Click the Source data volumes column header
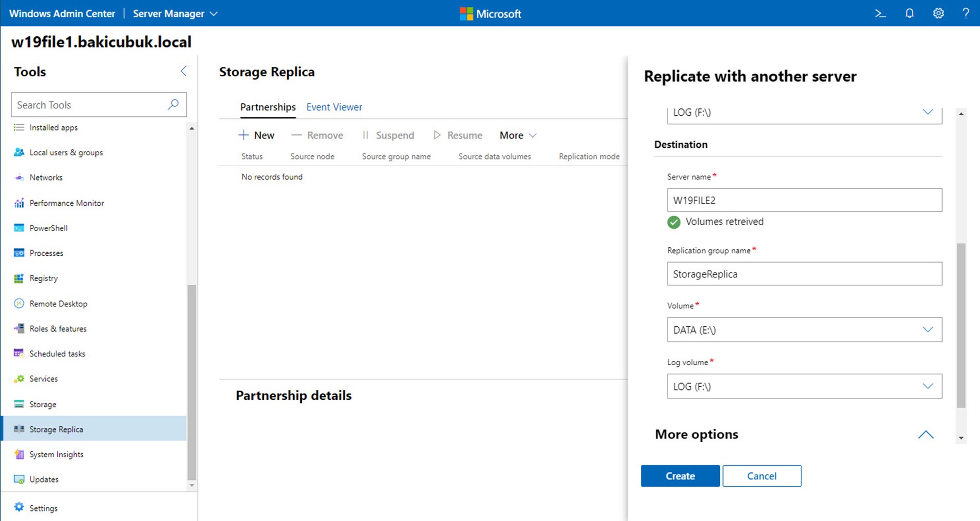The image size is (980, 521). [x=494, y=156]
